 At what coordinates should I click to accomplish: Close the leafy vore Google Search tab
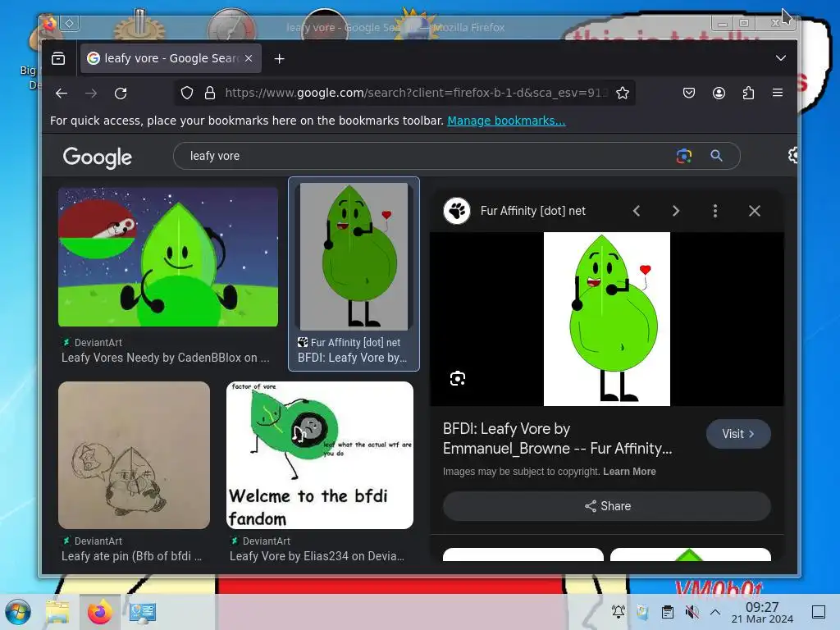[249, 58]
